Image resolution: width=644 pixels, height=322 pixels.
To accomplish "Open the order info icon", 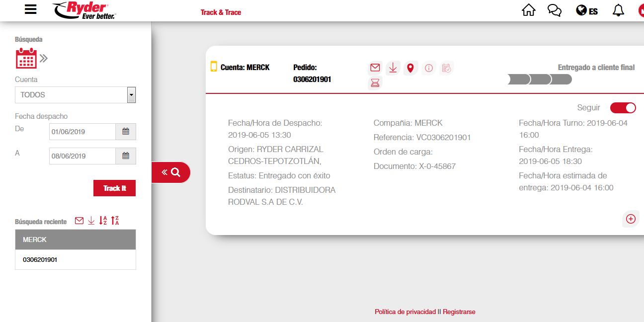I will (429, 68).
